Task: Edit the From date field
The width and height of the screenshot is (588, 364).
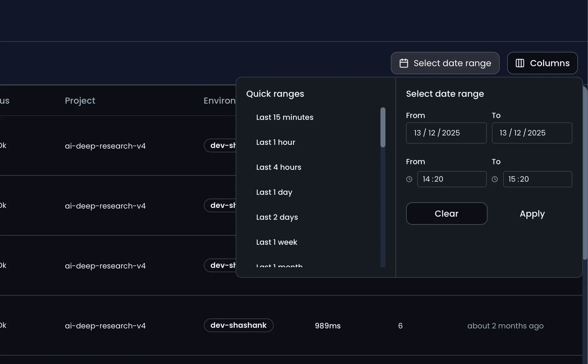Action: tap(446, 133)
